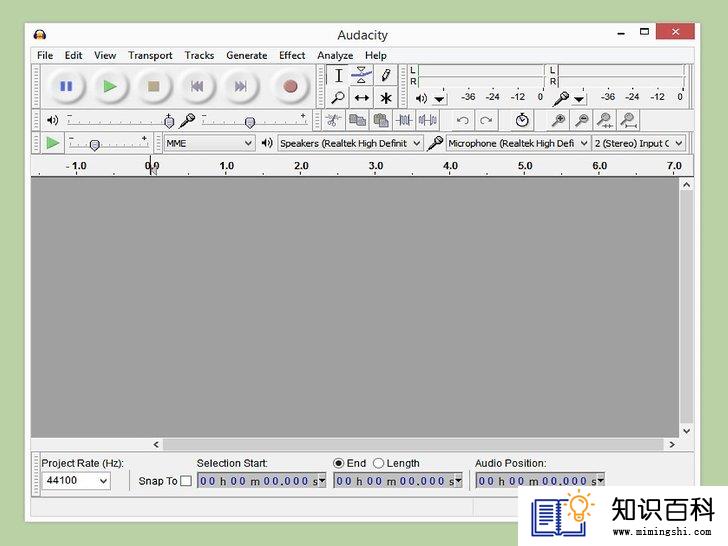This screenshot has height=546, width=728.
Task: Select the Zoom (magnifier) tool
Action: pyautogui.click(x=339, y=98)
